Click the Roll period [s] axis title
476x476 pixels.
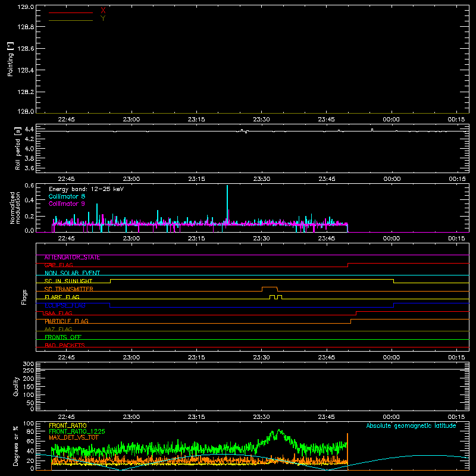click(17, 148)
